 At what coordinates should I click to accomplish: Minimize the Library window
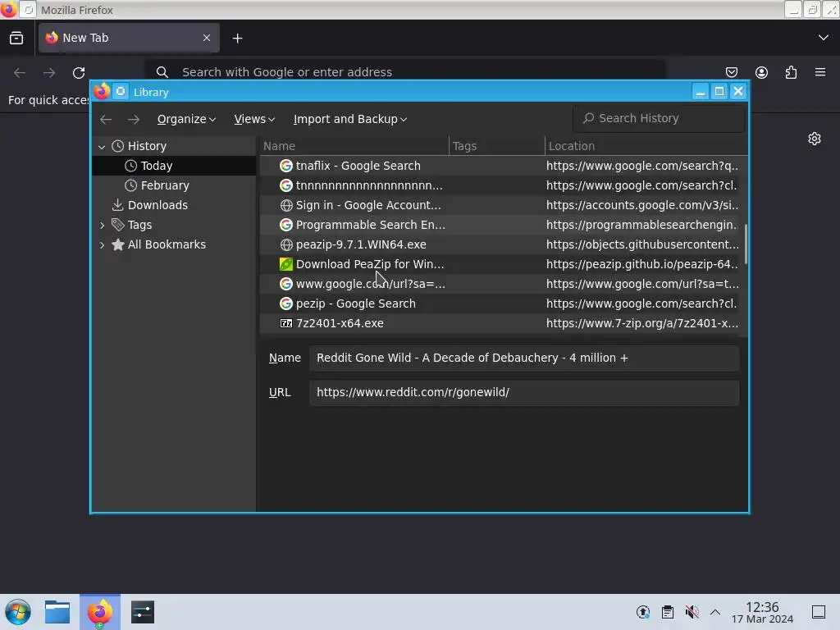[701, 92]
